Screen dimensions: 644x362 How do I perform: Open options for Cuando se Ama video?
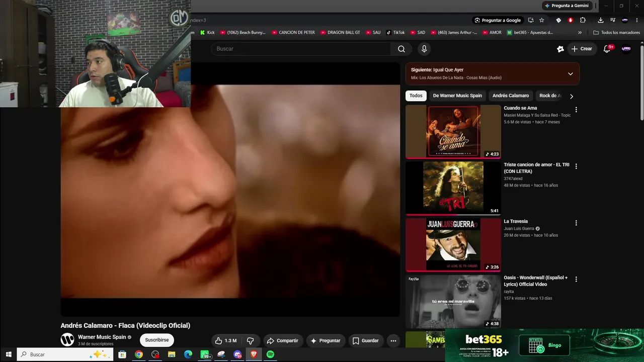[576, 110]
